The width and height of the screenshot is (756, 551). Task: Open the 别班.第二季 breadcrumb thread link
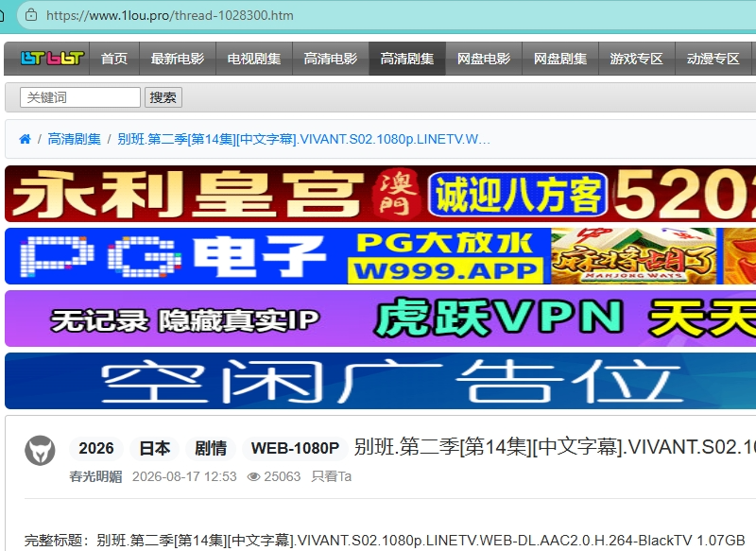click(x=303, y=139)
